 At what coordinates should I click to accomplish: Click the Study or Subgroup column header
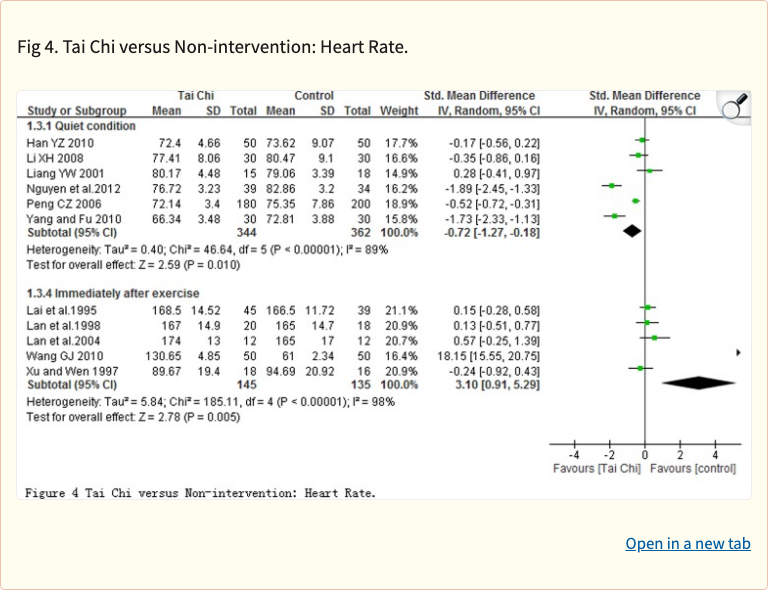click(78, 110)
